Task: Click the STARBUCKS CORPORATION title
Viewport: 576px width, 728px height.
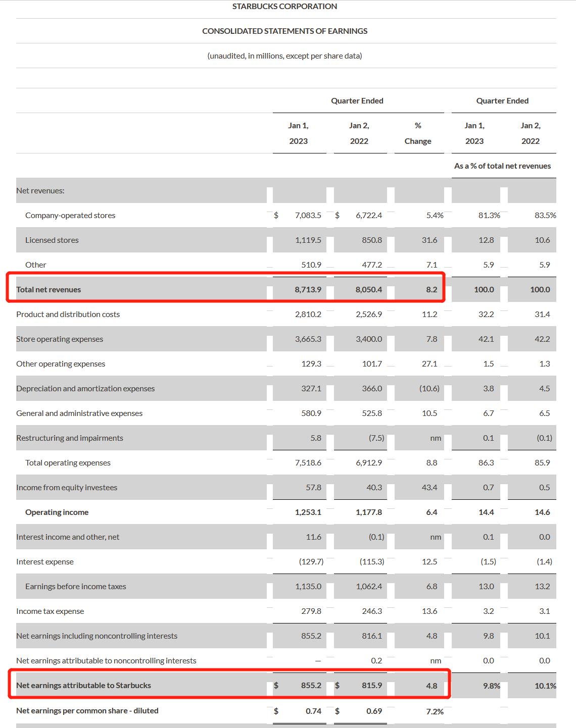Action: pos(284,7)
